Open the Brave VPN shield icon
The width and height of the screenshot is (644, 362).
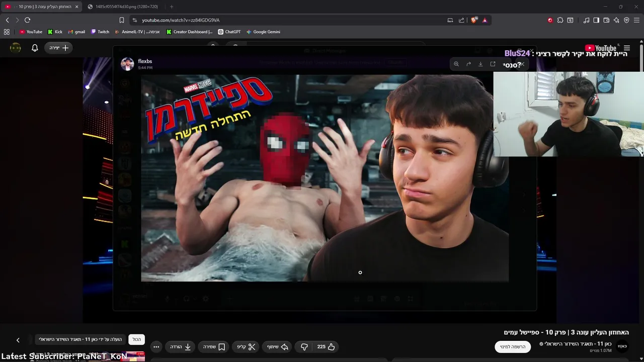point(626,20)
